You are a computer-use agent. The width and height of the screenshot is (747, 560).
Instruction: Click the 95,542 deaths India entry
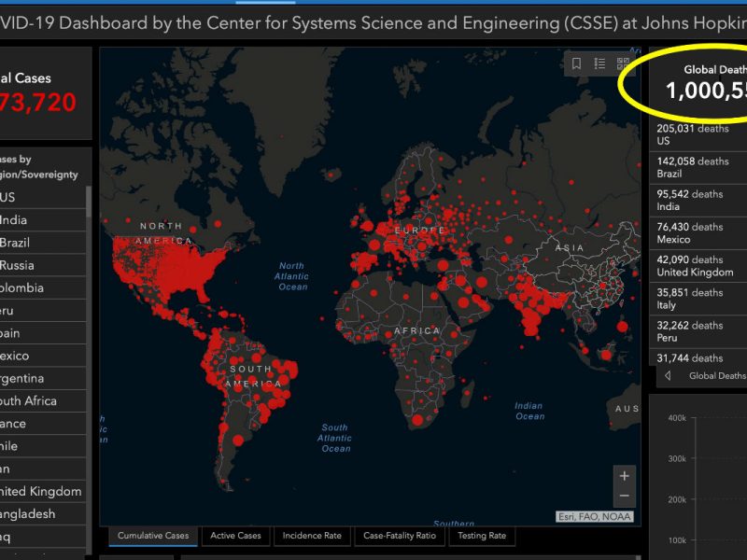point(698,201)
